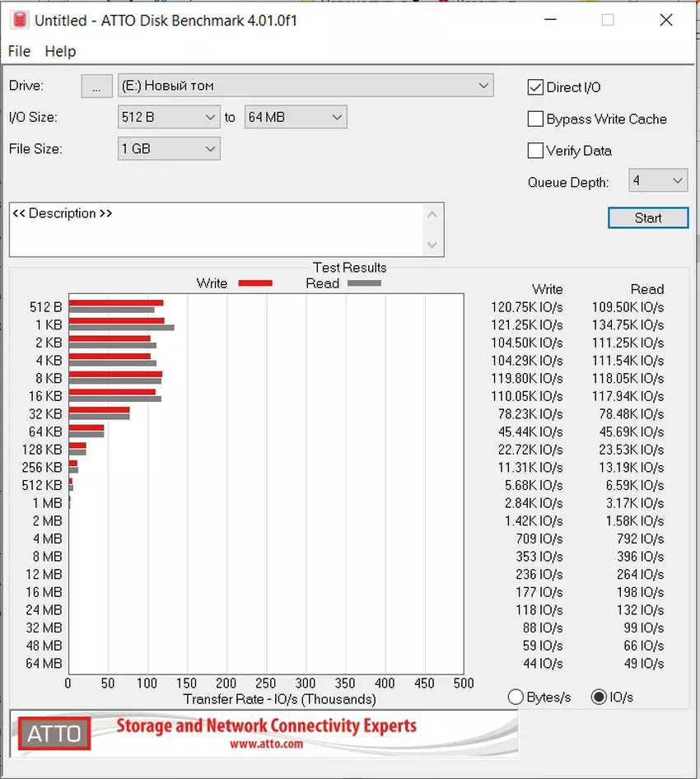
Task: Click the drive browse ellipsis button
Action: click(96, 86)
